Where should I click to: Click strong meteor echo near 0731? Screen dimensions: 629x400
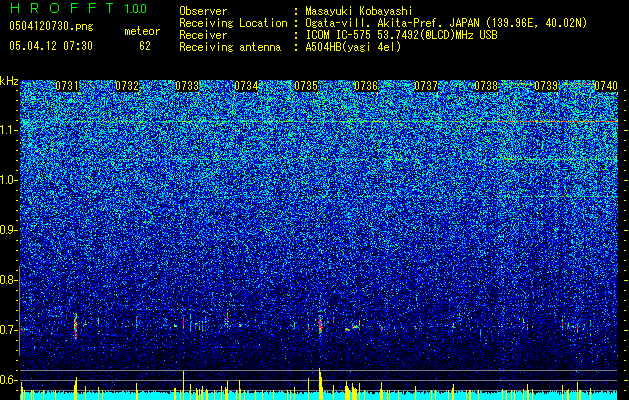75,326
